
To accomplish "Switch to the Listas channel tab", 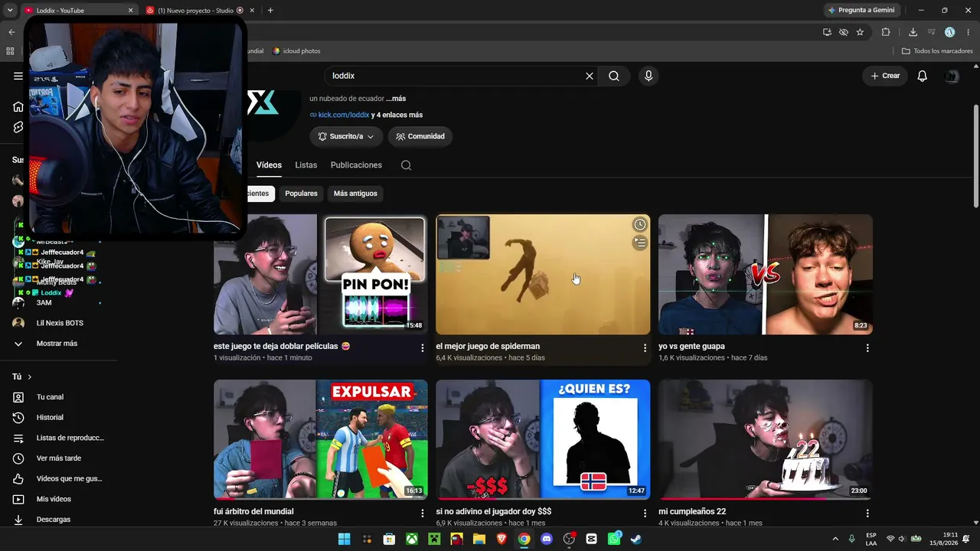I will coord(306,165).
